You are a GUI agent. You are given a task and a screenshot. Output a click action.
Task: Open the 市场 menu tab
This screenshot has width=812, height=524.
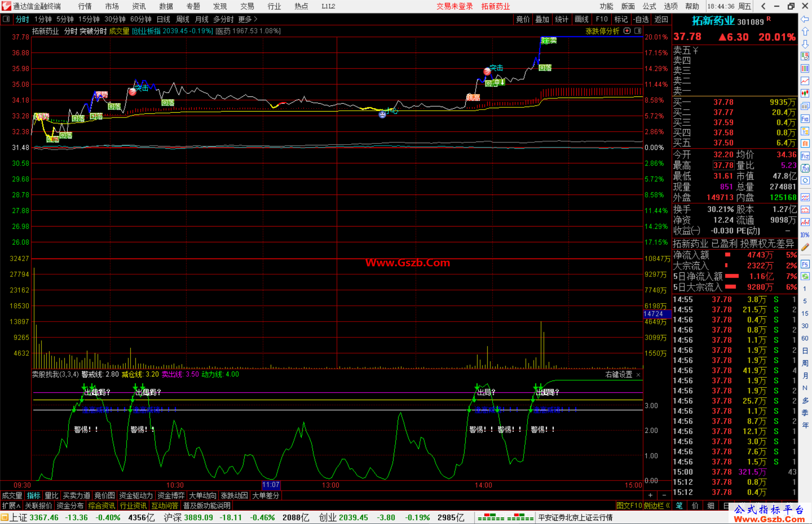point(112,6)
